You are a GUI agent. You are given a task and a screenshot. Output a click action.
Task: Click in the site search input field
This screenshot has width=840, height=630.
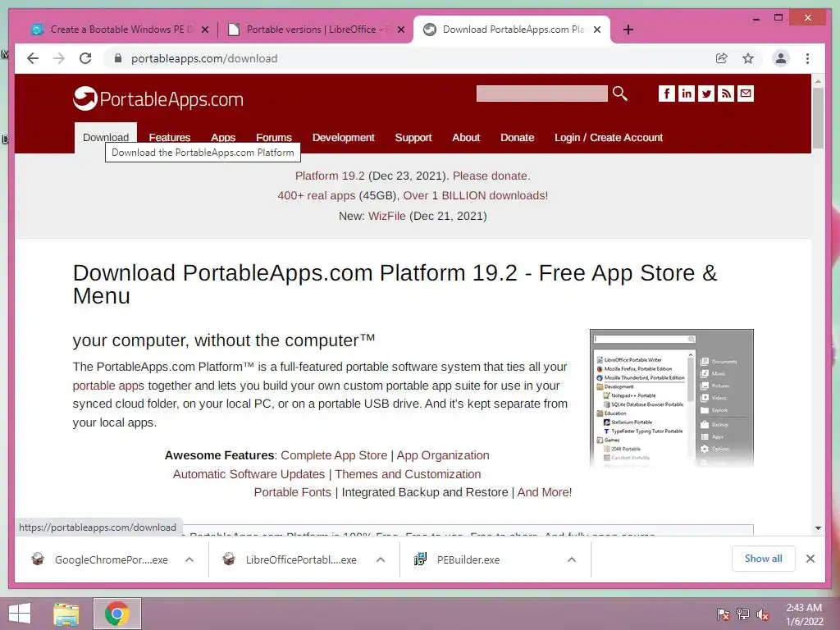click(541, 94)
